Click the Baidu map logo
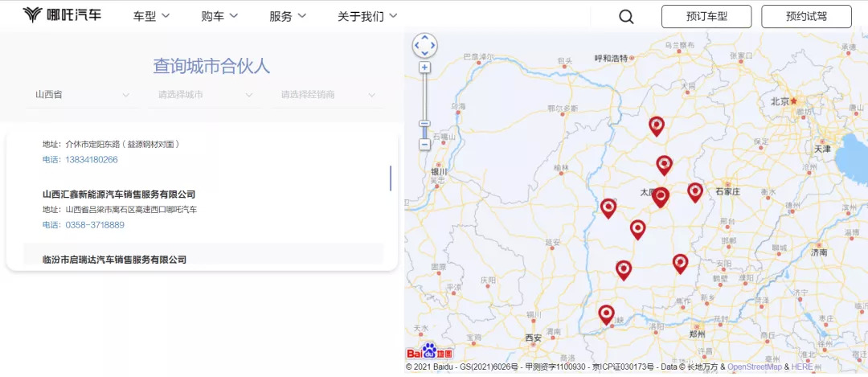This screenshot has width=868, height=377. pyautogui.click(x=429, y=352)
